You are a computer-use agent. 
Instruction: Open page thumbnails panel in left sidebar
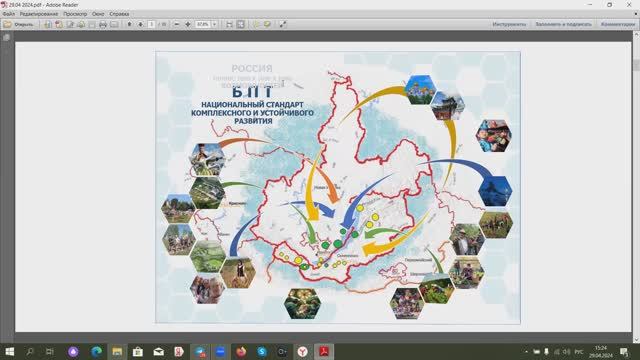[7, 38]
